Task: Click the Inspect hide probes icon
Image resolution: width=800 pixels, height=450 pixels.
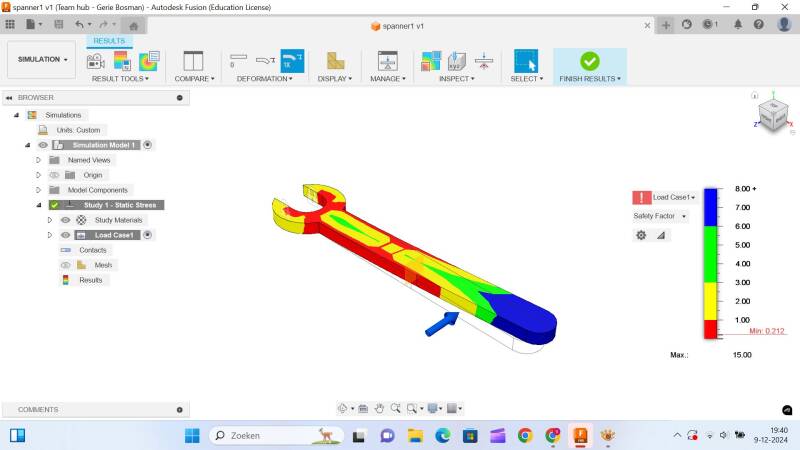Action: (457, 61)
